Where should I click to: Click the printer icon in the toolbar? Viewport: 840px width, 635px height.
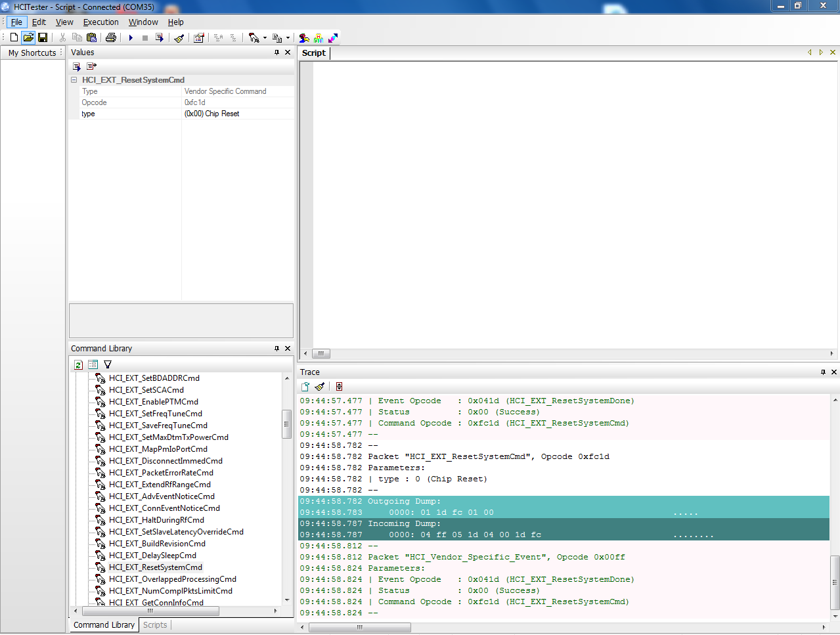point(111,37)
